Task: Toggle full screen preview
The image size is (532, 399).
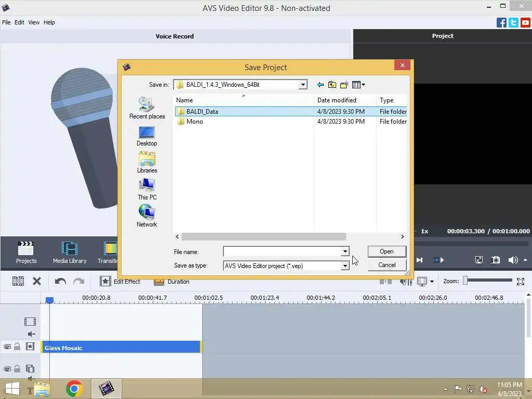Action: pyautogui.click(x=478, y=260)
